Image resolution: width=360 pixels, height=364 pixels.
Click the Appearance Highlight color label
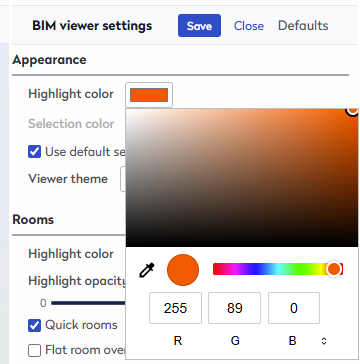point(71,94)
